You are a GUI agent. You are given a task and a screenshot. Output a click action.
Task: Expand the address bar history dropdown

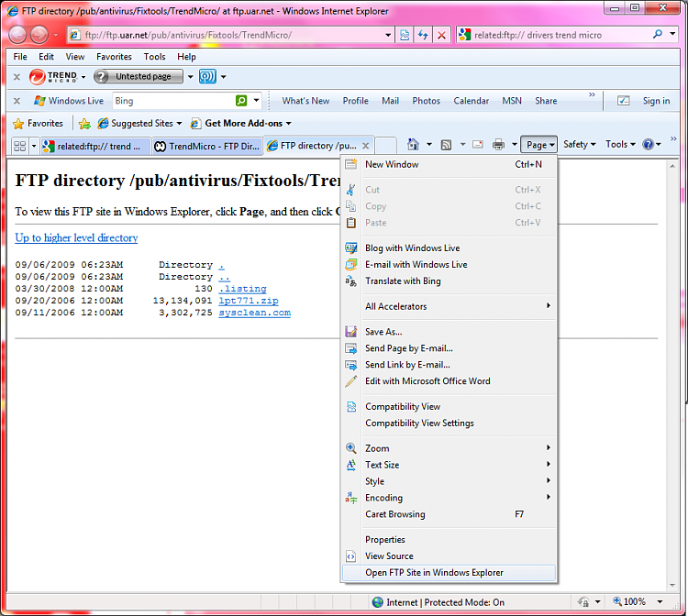point(388,35)
